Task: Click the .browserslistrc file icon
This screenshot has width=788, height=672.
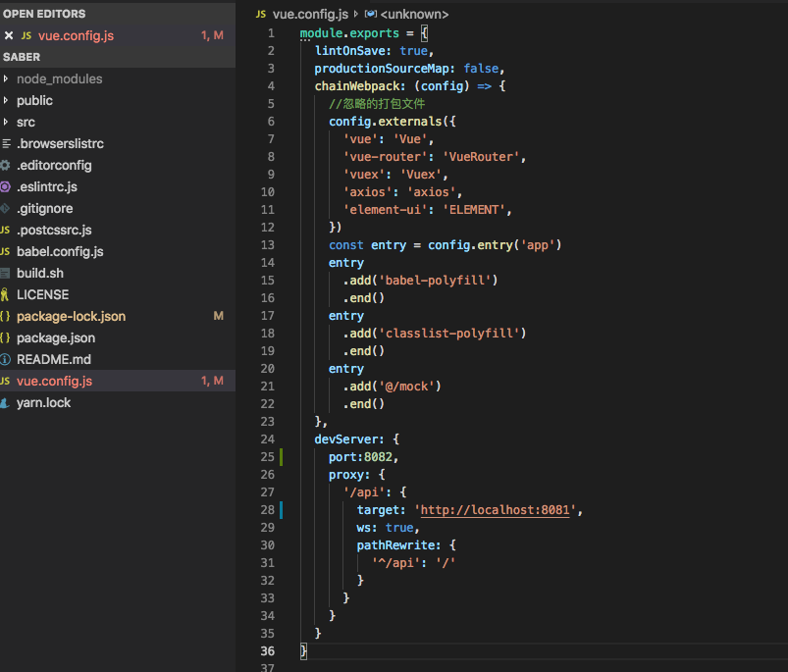Action: tap(6, 143)
